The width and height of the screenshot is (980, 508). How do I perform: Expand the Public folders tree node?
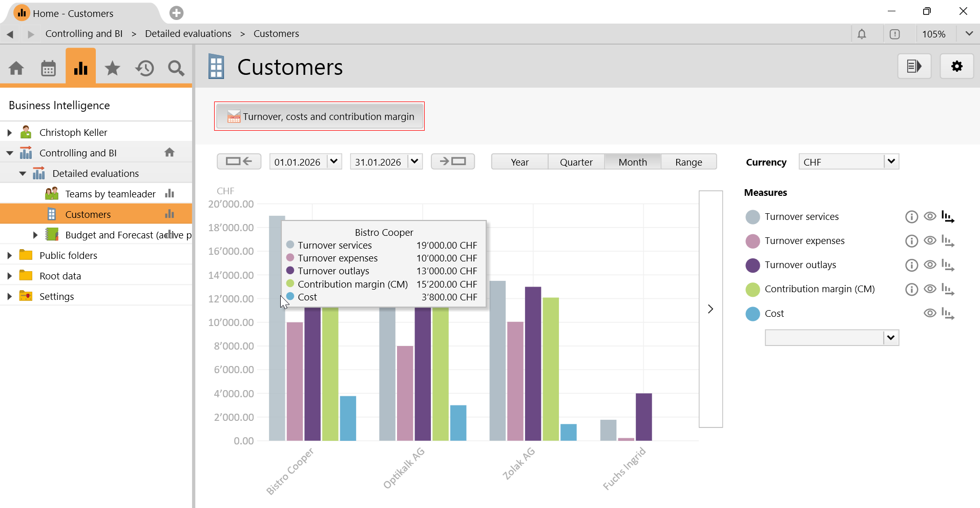(9, 255)
